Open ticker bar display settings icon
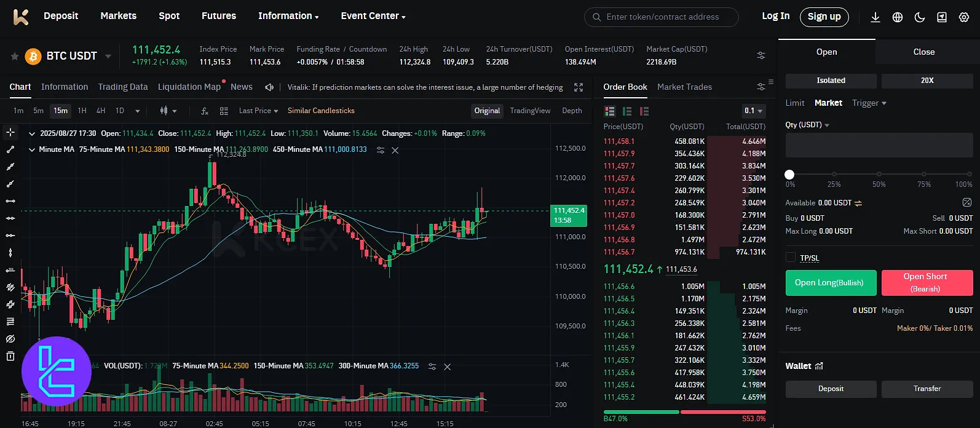Image resolution: width=980 pixels, height=428 pixels. (x=761, y=55)
